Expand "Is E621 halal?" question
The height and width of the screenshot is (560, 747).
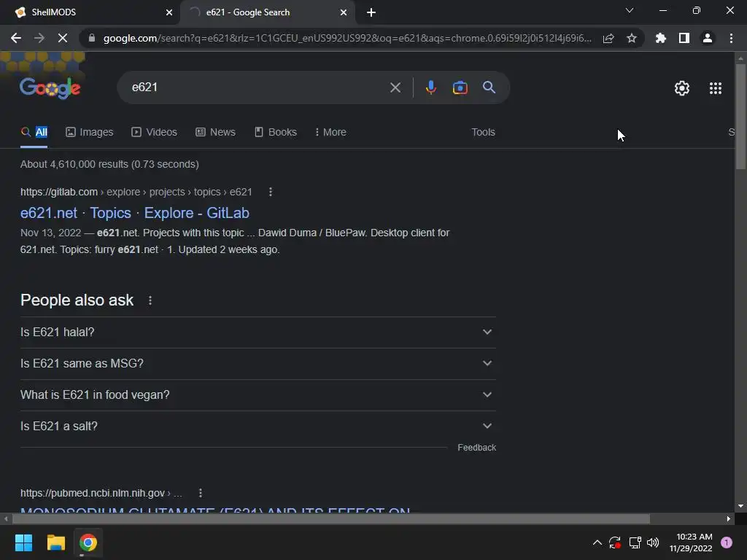258,332
